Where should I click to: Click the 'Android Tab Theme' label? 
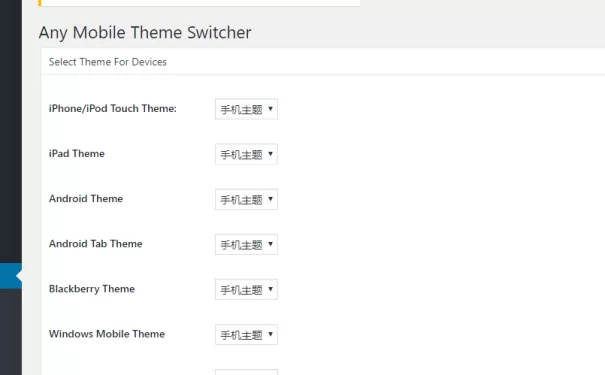pyautogui.click(x=96, y=244)
